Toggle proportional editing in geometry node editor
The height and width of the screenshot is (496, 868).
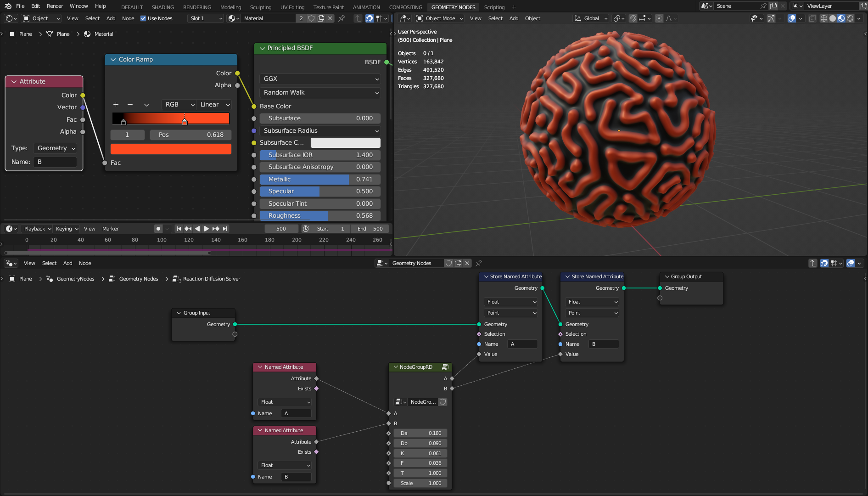pos(851,263)
